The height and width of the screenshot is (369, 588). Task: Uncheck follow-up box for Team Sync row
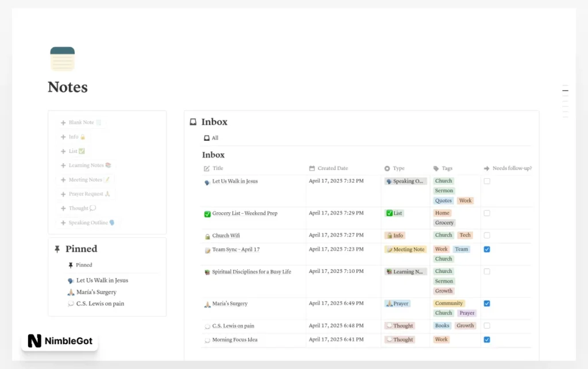click(487, 249)
